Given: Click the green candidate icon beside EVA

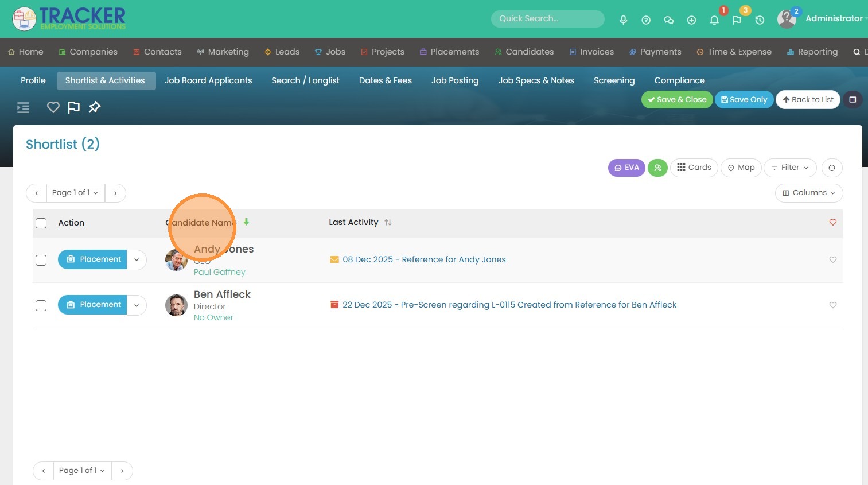Looking at the screenshot, I should [657, 168].
